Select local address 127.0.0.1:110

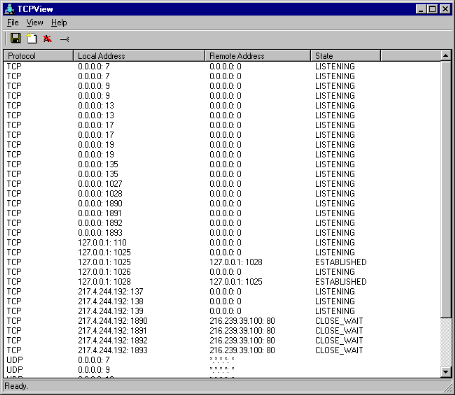pos(102,242)
